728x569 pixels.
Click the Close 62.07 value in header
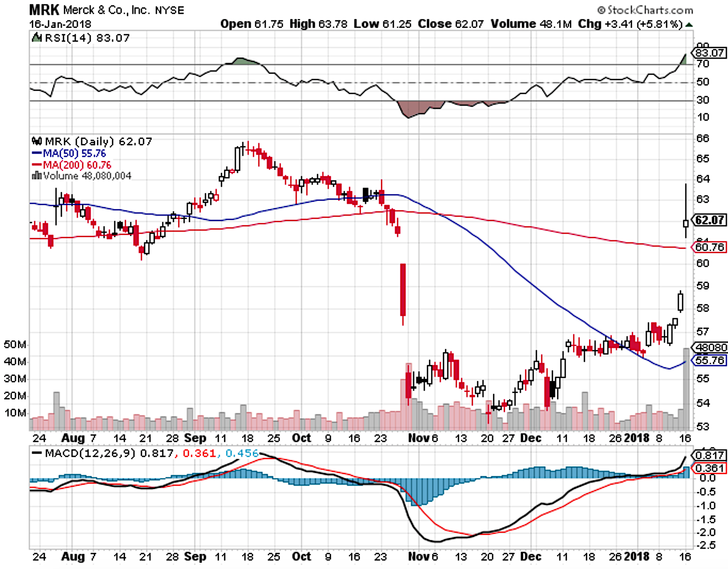(451, 24)
